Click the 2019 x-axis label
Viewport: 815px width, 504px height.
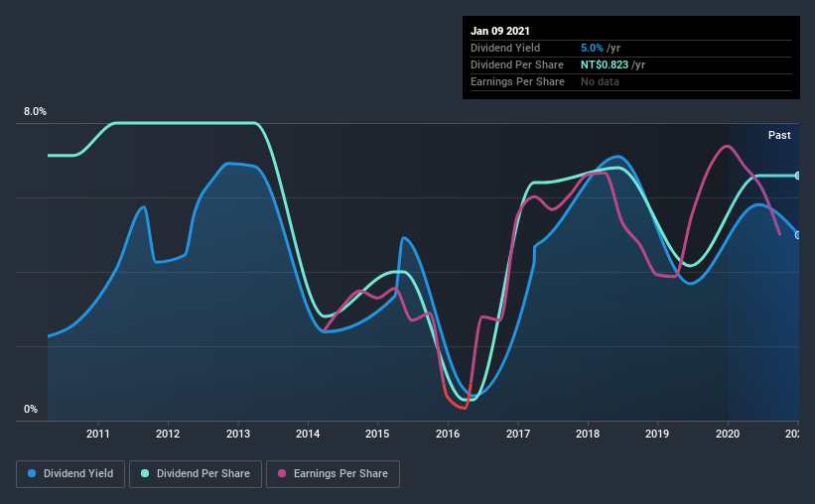tap(657, 434)
